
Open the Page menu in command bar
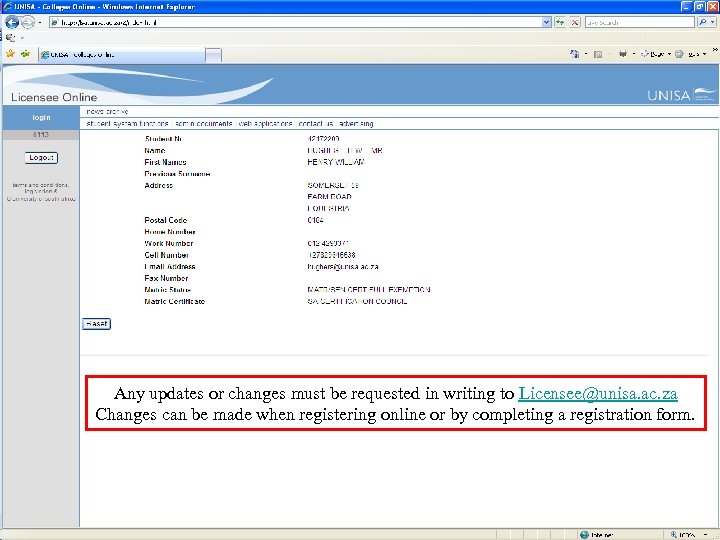656,54
